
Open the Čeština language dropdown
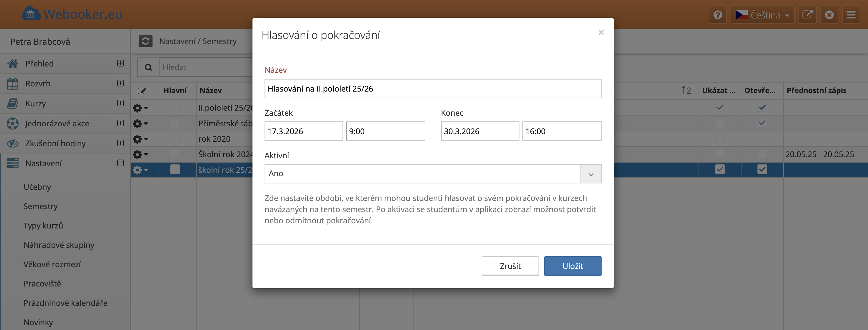(x=762, y=15)
